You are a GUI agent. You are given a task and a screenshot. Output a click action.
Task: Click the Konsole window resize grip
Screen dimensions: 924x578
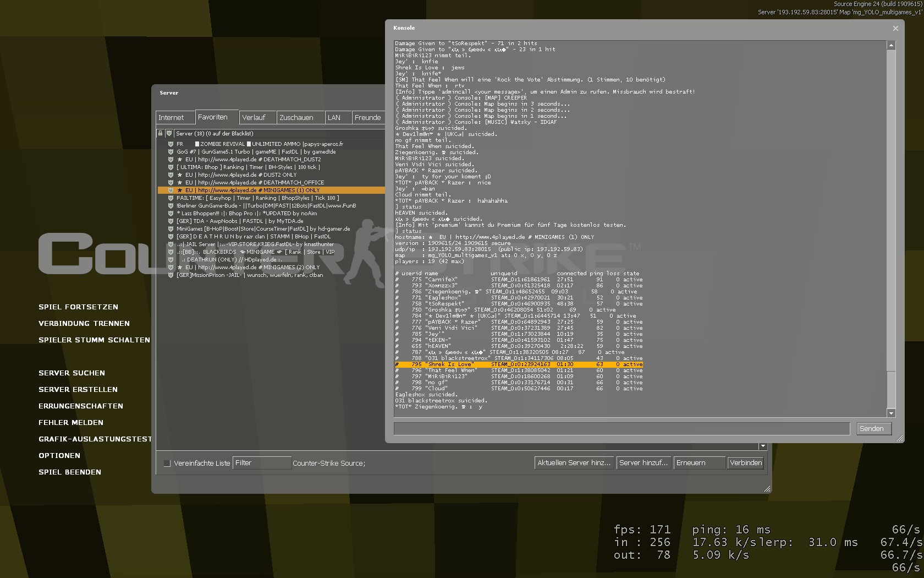[x=900, y=438]
